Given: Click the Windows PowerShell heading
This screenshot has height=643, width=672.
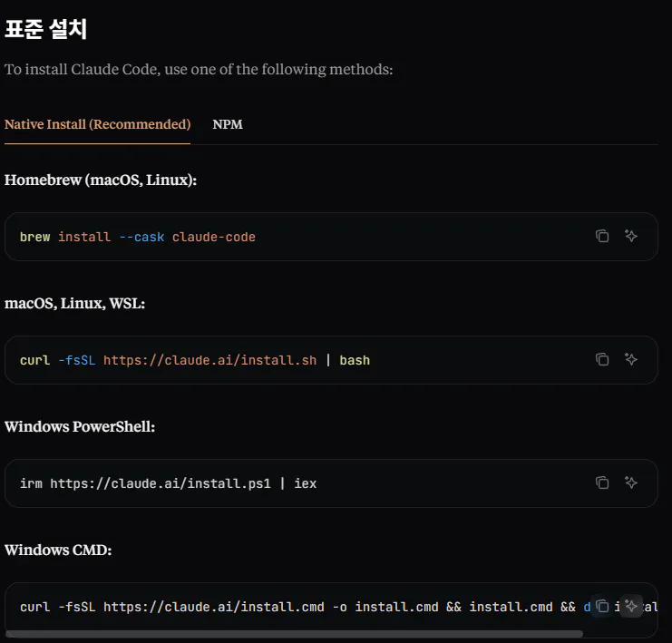Looking at the screenshot, I should pyautogui.click(x=80, y=426).
